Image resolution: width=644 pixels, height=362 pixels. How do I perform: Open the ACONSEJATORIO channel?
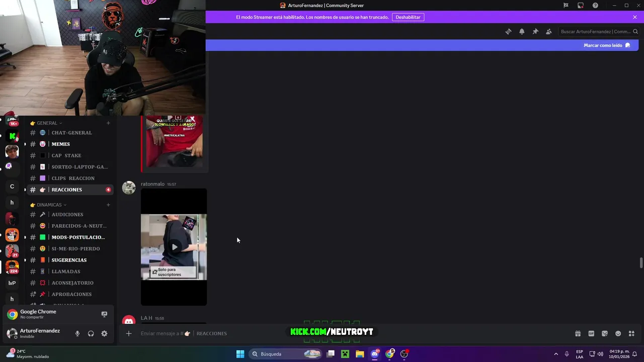[x=70, y=283]
